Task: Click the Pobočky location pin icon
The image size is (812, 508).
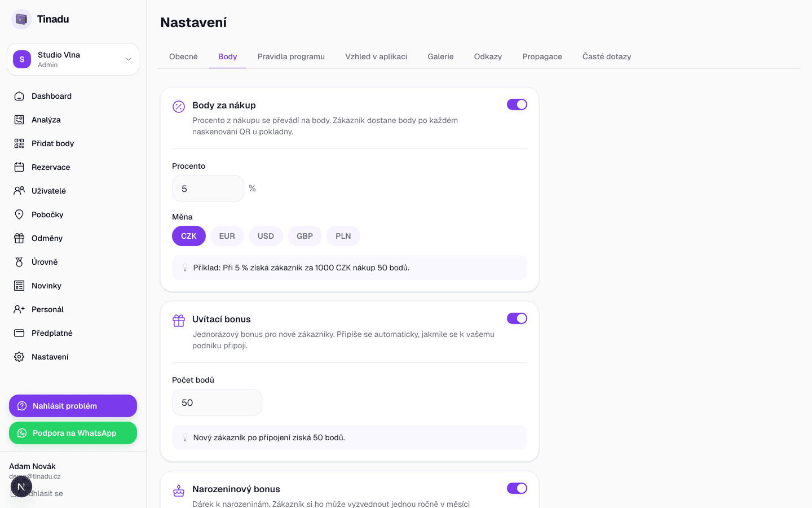Action: point(19,214)
